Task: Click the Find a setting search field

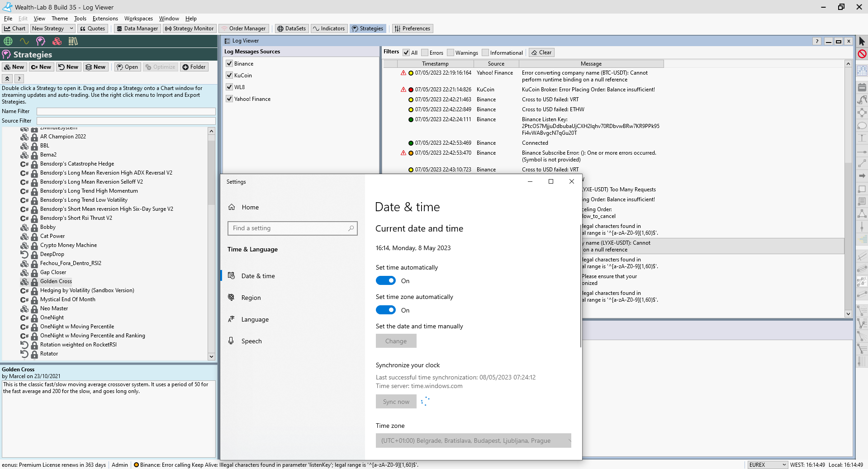Action: tap(292, 228)
